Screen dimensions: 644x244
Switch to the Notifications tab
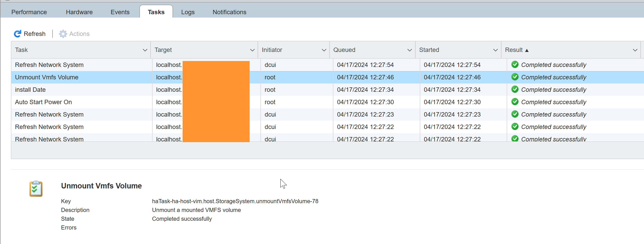229,12
